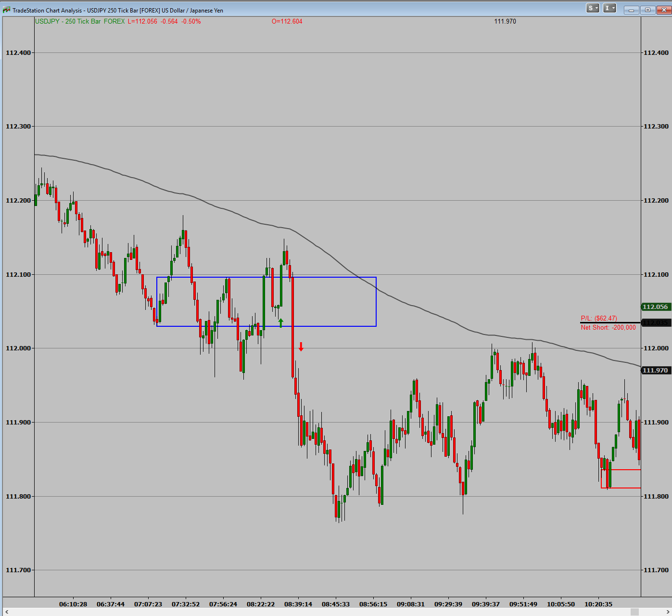The image size is (672, 616).
Task: Click the 09:08:31 time axis label
Action: pyautogui.click(x=411, y=604)
